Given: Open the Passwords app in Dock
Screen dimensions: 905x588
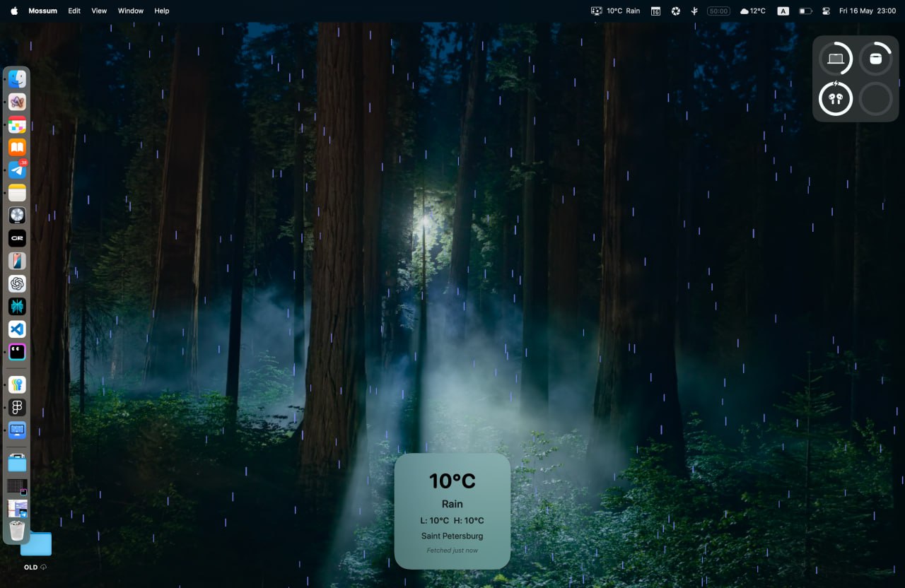Looking at the screenshot, I should pyautogui.click(x=17, y=384).
